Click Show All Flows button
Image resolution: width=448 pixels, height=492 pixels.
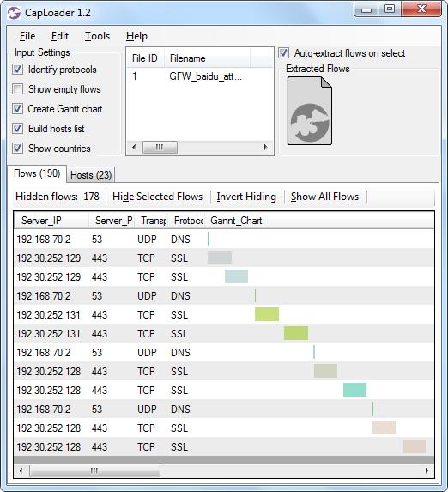(324, 197)
